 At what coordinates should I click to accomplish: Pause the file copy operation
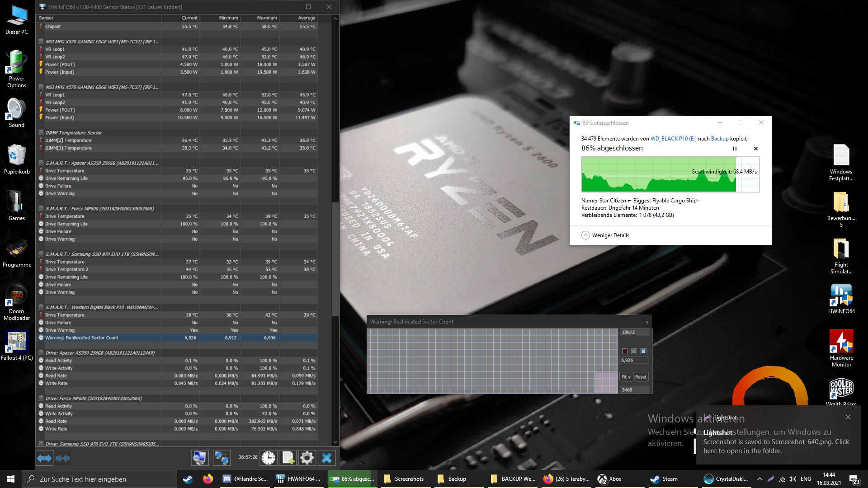[735, 149]
